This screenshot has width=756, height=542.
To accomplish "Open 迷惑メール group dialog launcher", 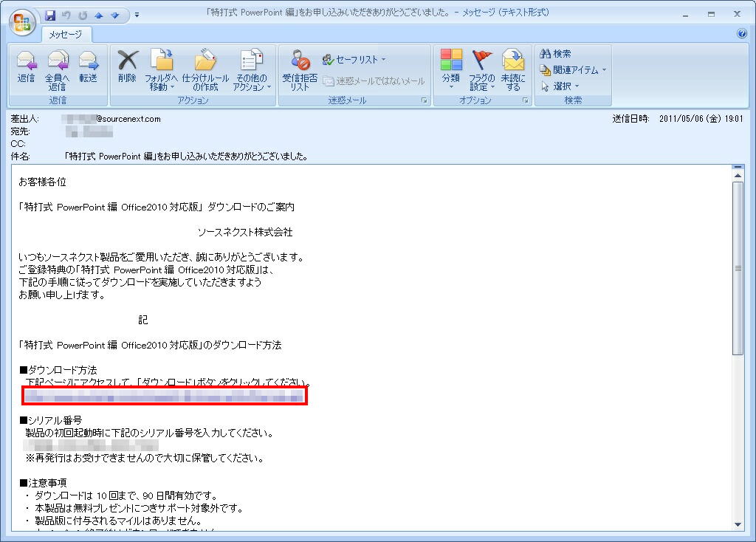I will tap(425, 100).
